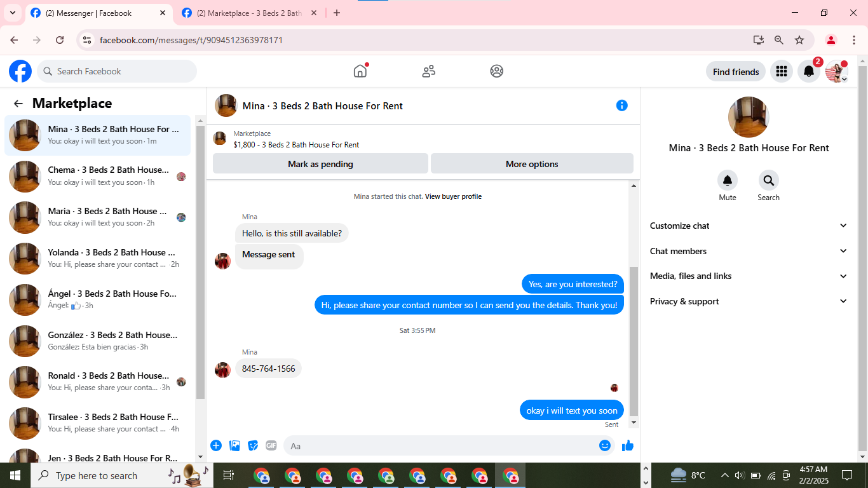The image size is (868, 488).
Task: Choose a sticker icon
Action: coord(253,445)
